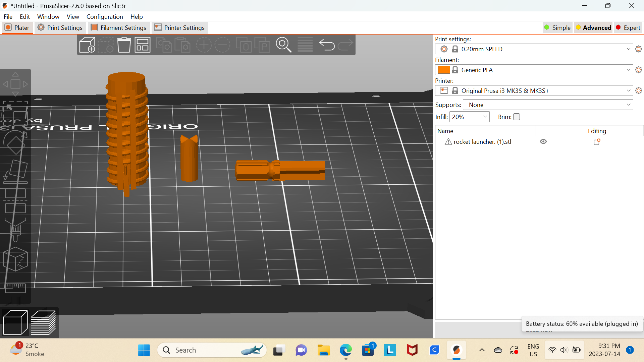The height and width of the screenshot is (362, 644).
Task: Switch to the Filament Settings tab
Action: [x=118, y=27]
